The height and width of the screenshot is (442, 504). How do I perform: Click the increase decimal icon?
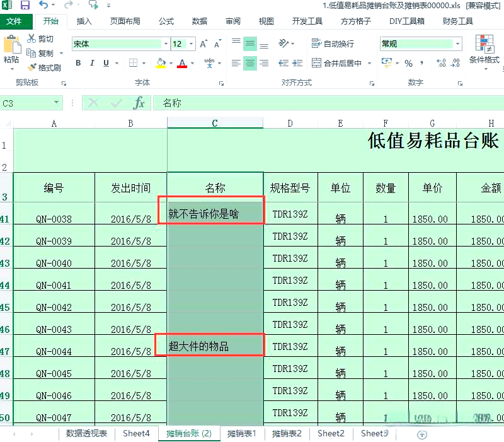(x=442, y=62)
